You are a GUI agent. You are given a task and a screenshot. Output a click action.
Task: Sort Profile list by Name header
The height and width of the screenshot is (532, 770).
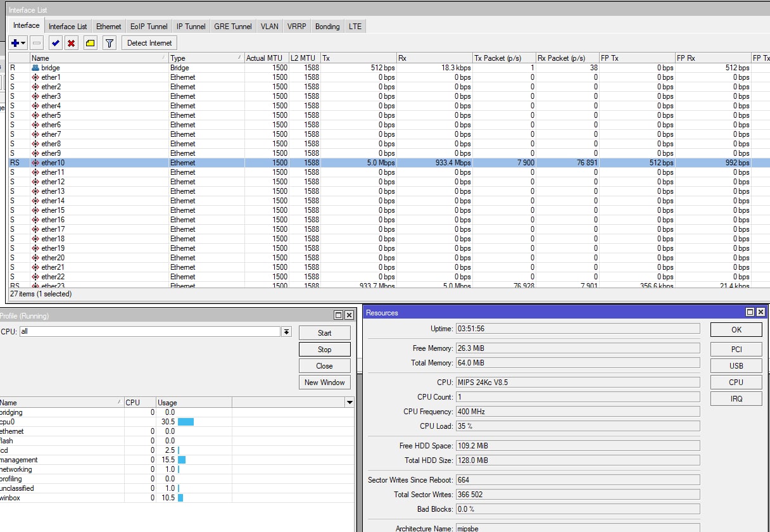click(61, 403)
